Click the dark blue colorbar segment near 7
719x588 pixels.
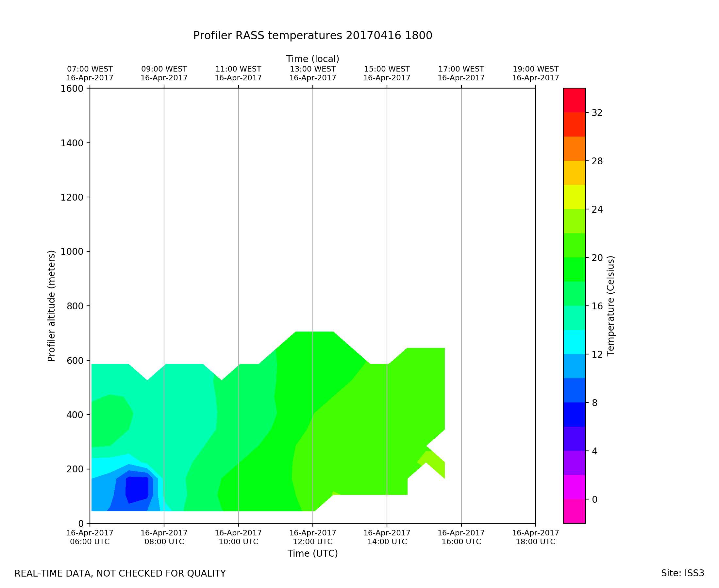[x=574, y=414]
